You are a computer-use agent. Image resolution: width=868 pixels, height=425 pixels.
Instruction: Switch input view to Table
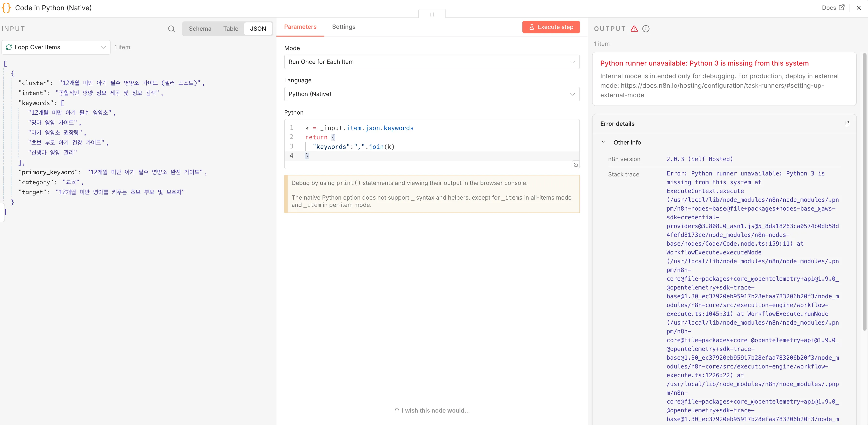coord(230,29)
